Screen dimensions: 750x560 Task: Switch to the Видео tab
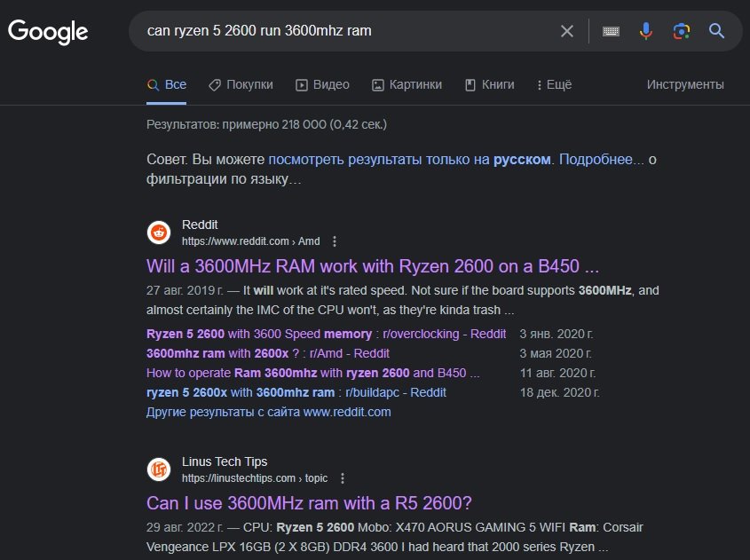(x=322, y=85)
